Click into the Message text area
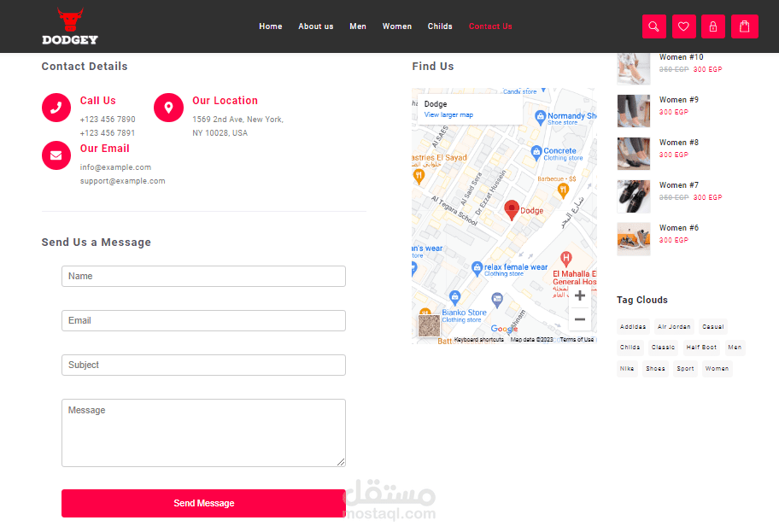Image resolution: width=779 pixels, height=532 pixels. [203, 433]
